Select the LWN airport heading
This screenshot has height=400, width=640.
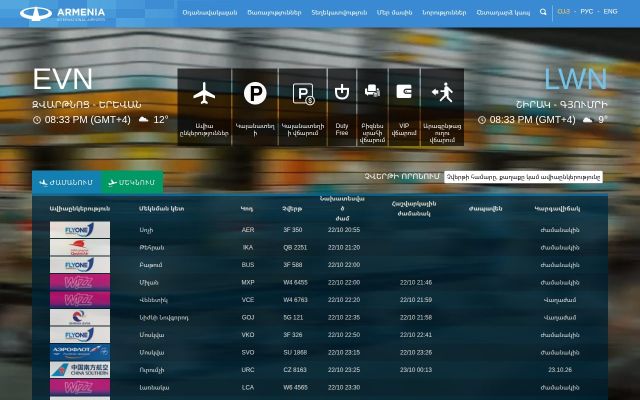click(576, 79)
